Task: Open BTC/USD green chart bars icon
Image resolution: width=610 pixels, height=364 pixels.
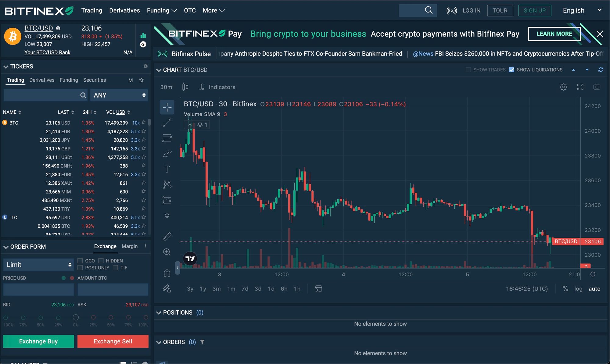Action: point(143,35)
